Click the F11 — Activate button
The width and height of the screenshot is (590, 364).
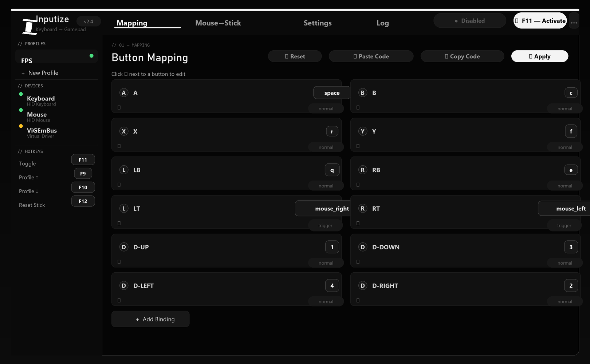(x=540, y=21)
